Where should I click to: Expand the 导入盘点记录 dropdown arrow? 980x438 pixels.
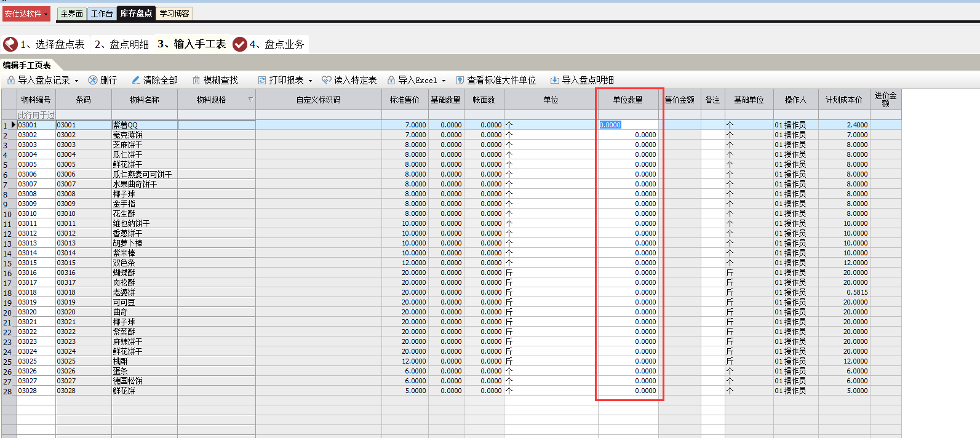click(x=76, y=81)
